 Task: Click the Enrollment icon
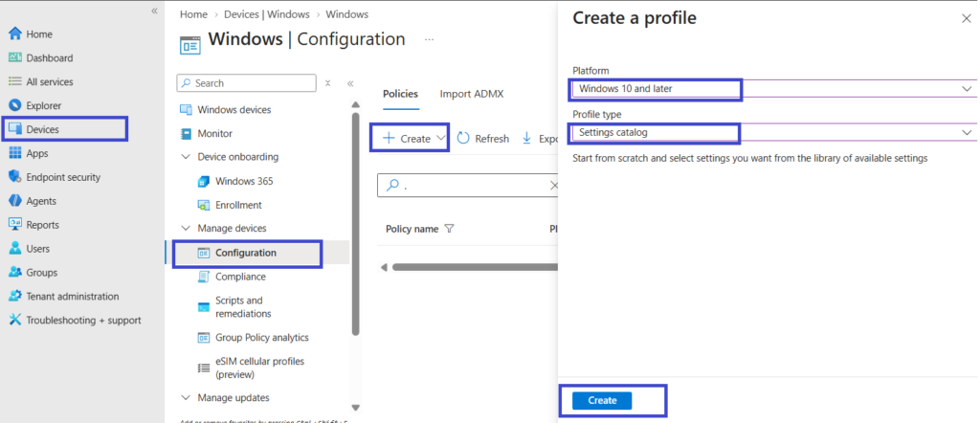click(203, 205)
